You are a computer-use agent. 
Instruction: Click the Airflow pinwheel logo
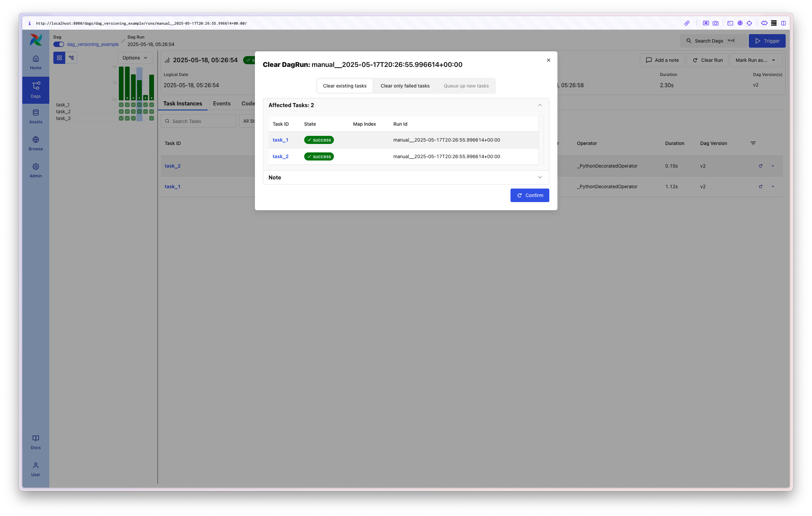pos(36,40)
